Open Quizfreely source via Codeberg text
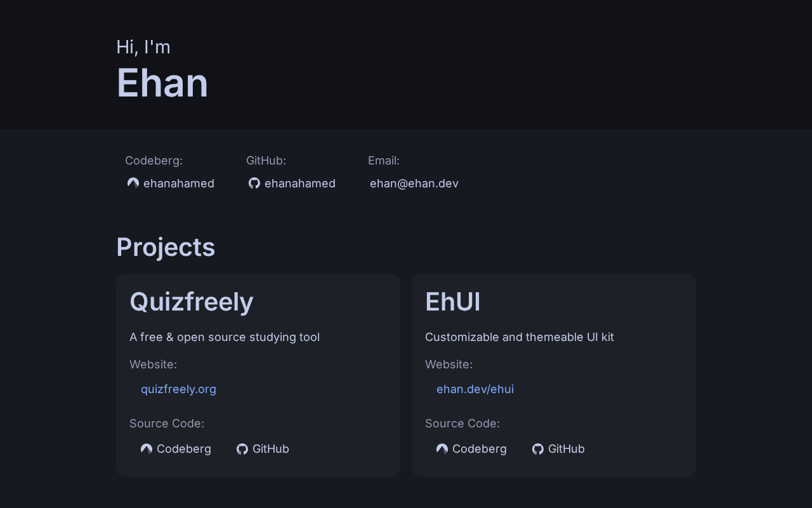The image size is (812, 508). click(184, 449)
